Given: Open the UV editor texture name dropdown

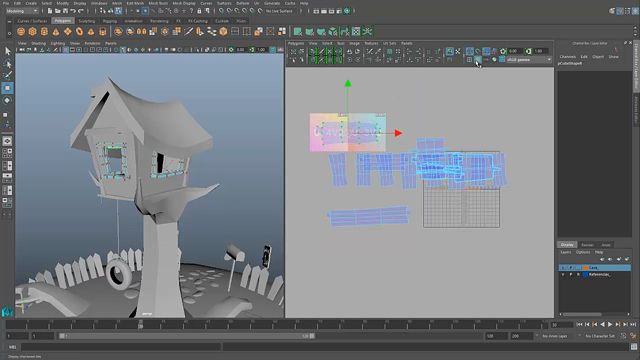Looking at the screenshot, I should [529, 60].
